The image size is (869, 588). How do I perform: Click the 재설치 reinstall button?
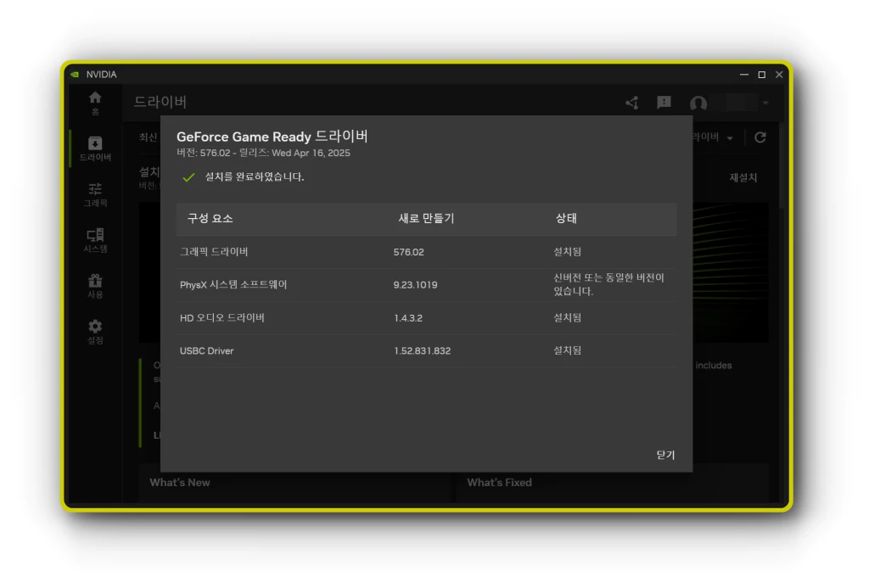(743, 177)
